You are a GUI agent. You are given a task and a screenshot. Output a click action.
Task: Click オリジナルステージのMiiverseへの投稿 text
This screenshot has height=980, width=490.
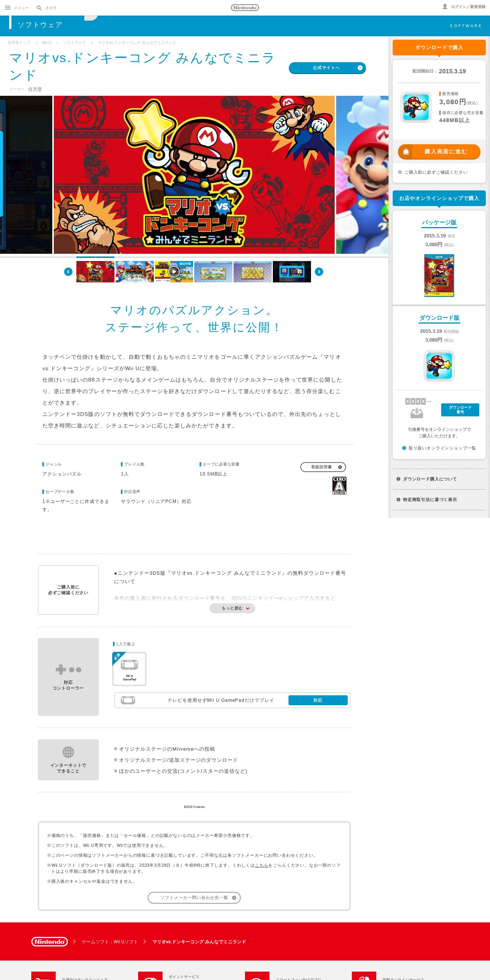(x=167, y=749)
